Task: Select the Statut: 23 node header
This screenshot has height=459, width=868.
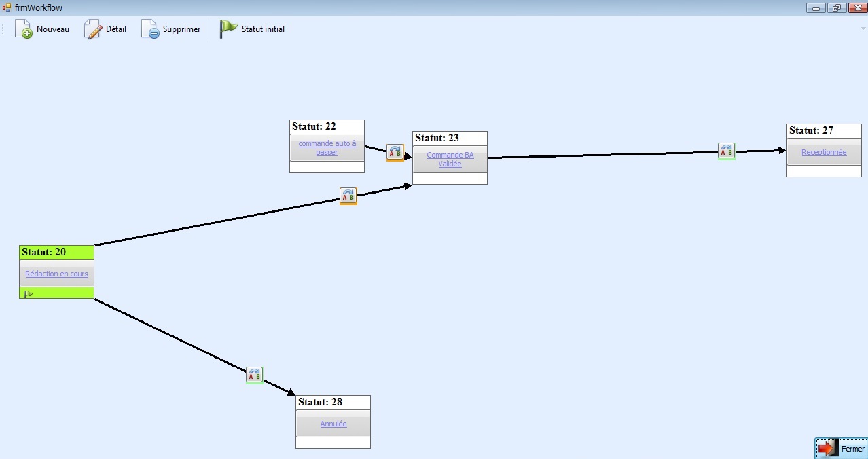Action: (450, 138)
